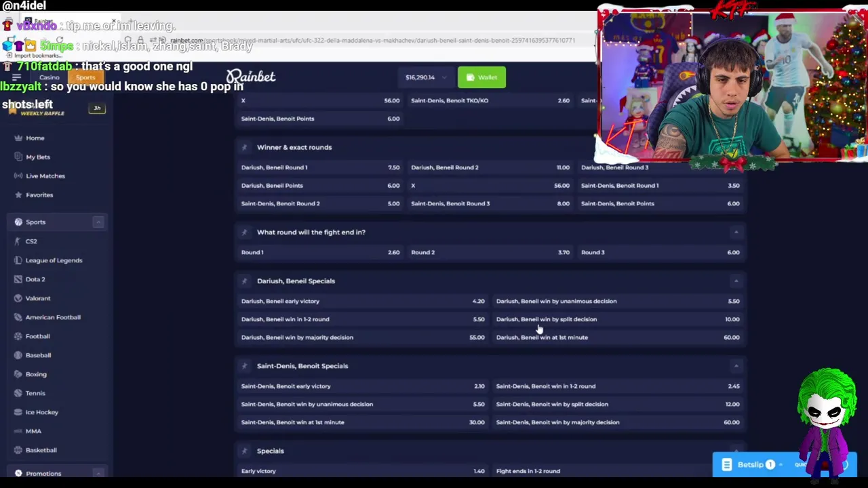Viewport: 868px width, 488px height.
Task: Pin the Dariush, Beneil Specials market
Action: [x=244, y=281]
